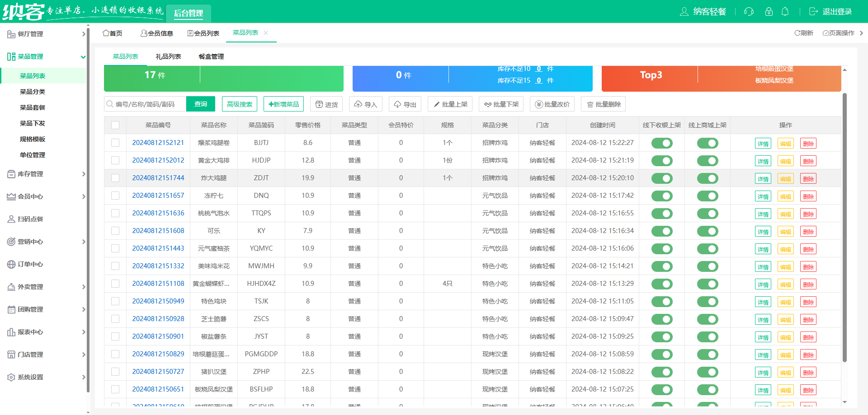Click the 导出 export toolbar button
868x415 pixels.
coord(405,104)
